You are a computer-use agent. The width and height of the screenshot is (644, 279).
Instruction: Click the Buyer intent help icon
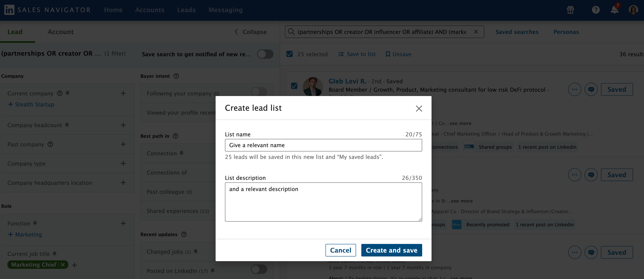coord(176,76)
